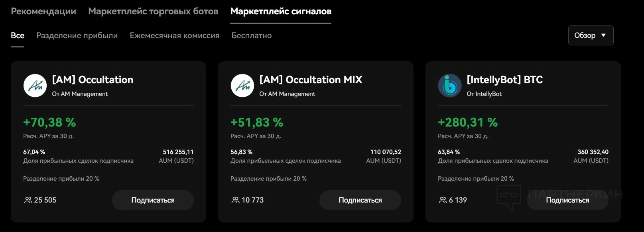Open Маркетплейс торговых ботов tab
Viewport: 644px width, 232px height.
(x=153, y=11)
